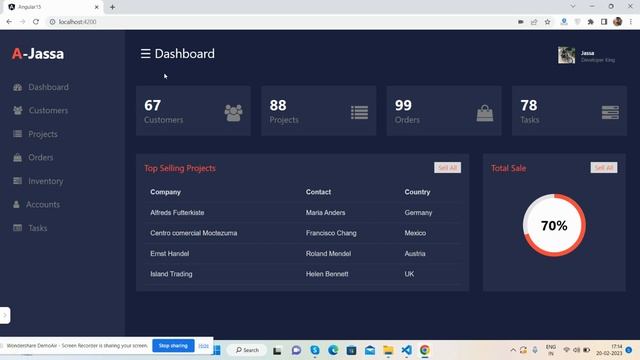This screenshot has width=640, height=360.
Task: Click the Projects list icon in sidebar
Action: tap(18, 134)
